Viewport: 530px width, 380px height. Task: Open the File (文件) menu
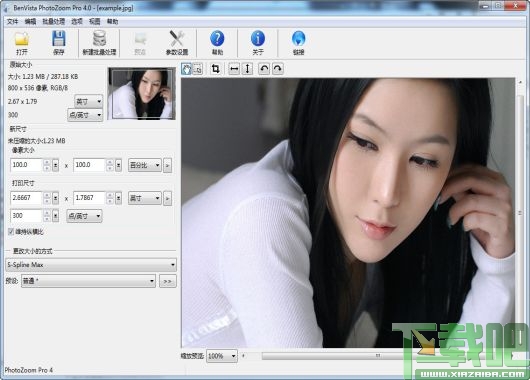click(13, 22)
